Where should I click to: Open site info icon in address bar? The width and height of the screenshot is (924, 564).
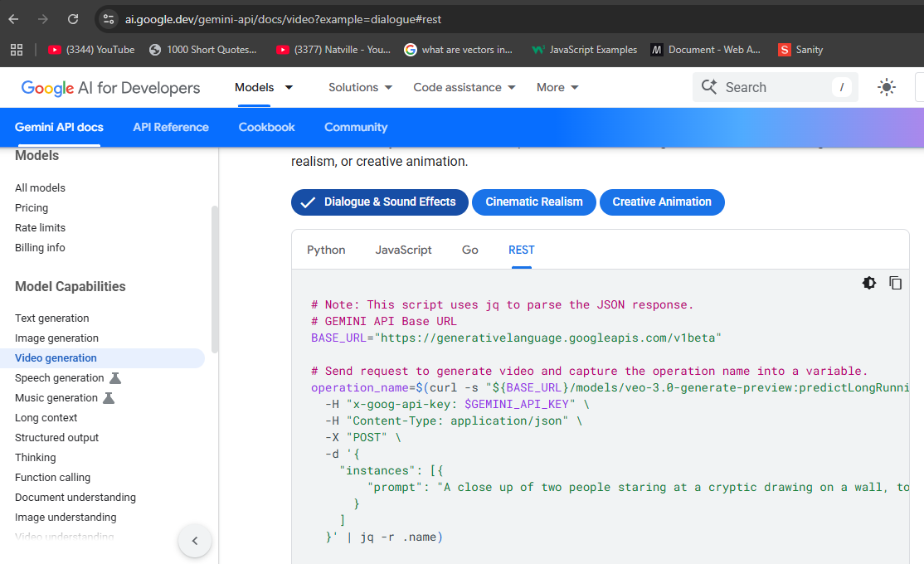[x=109, y=19]
